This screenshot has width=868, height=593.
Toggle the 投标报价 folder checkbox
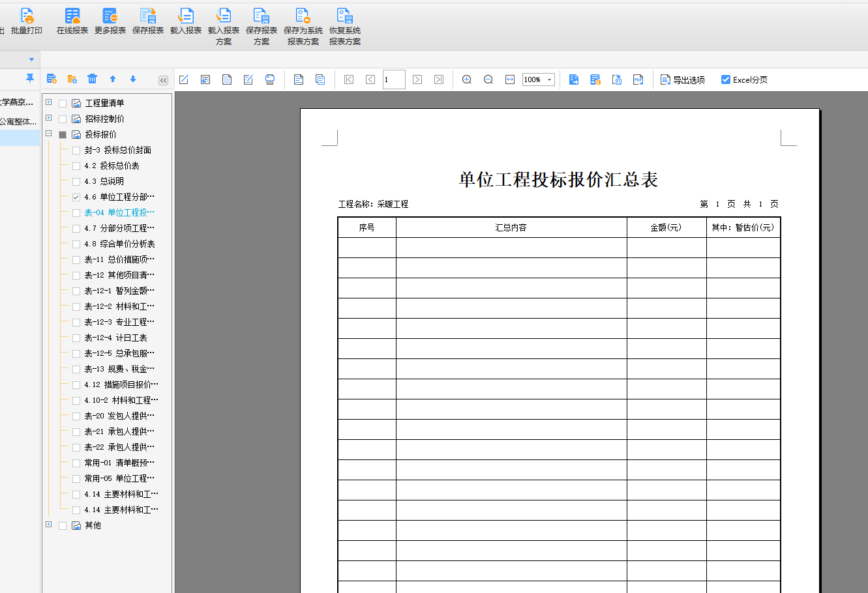[63, 134]
